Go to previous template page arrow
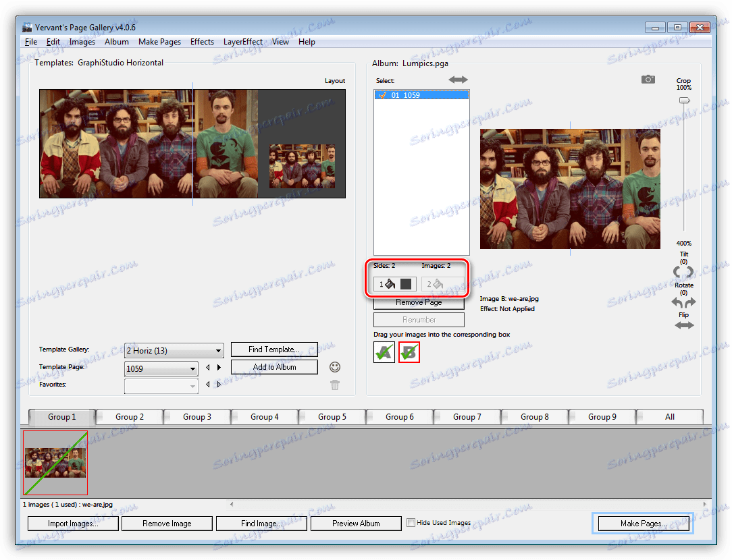This screenshot has height=560, width=732. (208, 368)
